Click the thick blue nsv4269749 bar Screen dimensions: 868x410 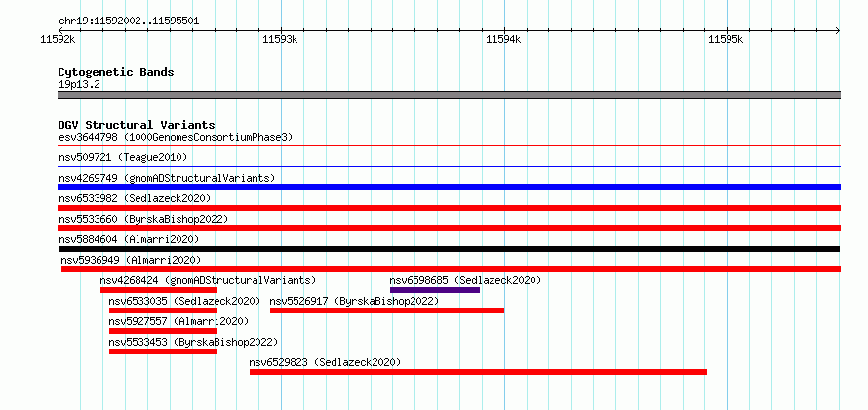449,187
